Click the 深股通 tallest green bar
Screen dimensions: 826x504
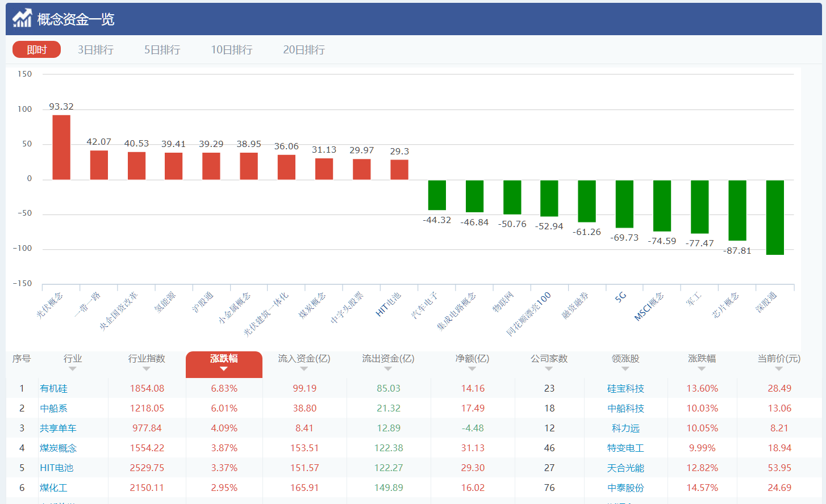point(775,218)
